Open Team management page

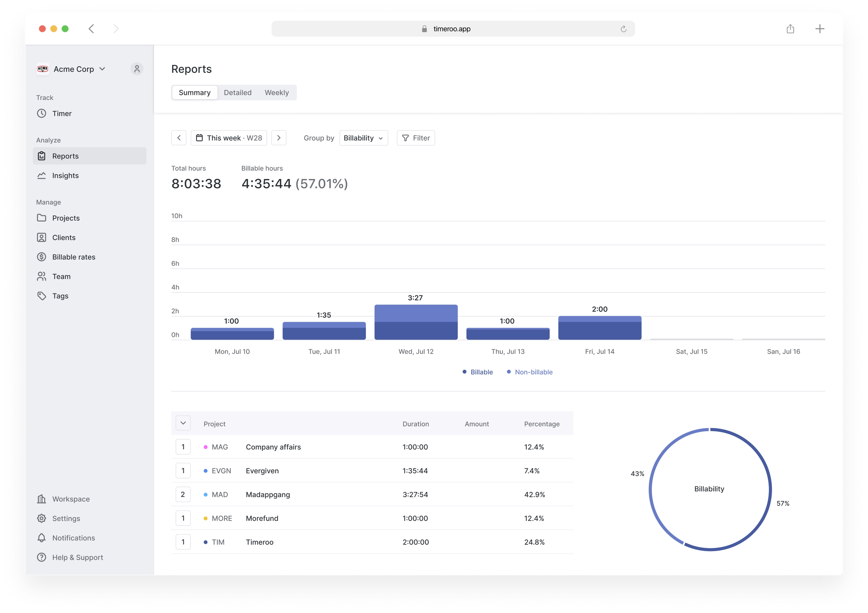[x=61, y=276]
